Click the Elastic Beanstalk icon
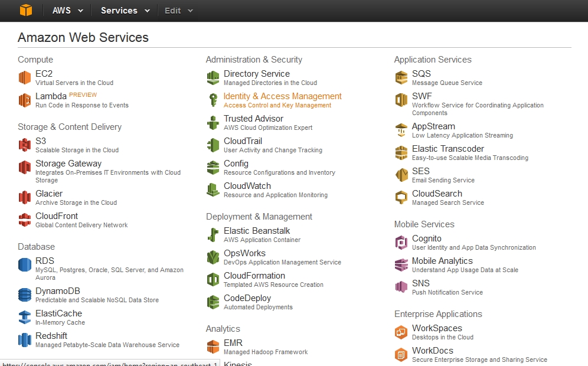Image resolution: width=588 pixels, height=366 pixels. 213,235
